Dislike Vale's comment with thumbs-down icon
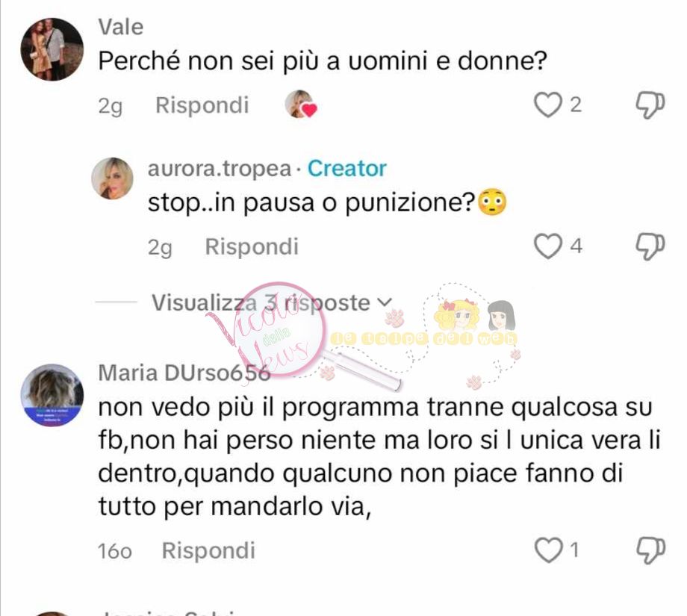The width and height of the screenshot is (687, 616). [650, 105]
